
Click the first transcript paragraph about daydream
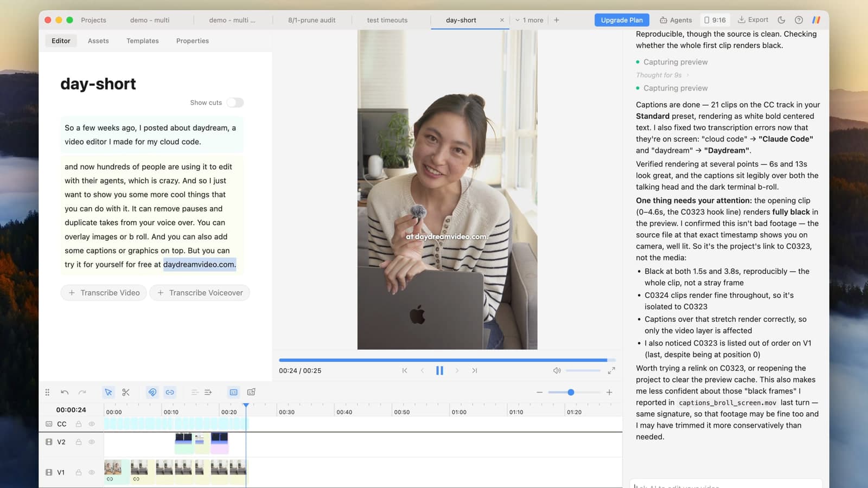coord(151,134)
